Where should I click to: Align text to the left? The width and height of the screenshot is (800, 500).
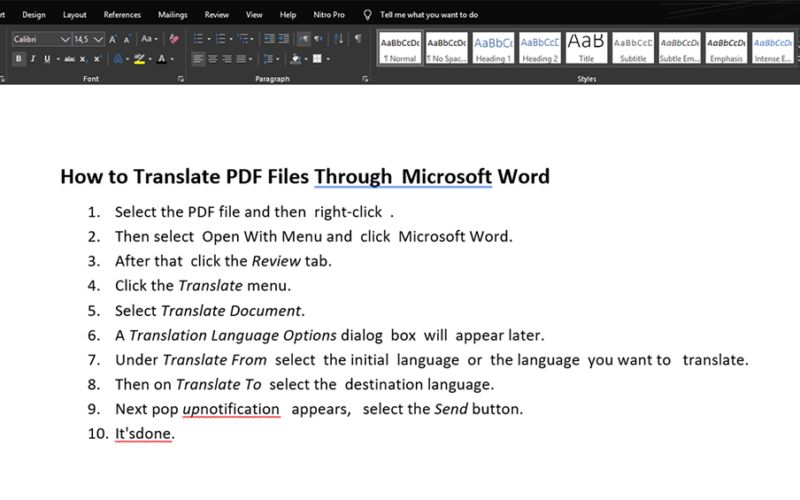point(198,59)
